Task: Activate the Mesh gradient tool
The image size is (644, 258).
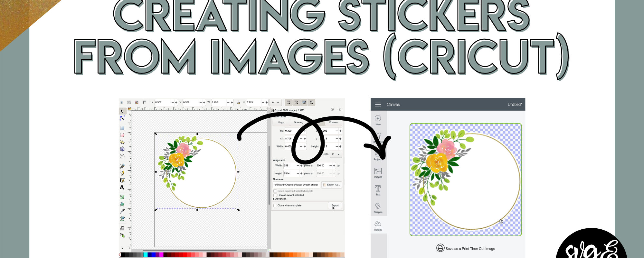Action: tap(122, 204)
